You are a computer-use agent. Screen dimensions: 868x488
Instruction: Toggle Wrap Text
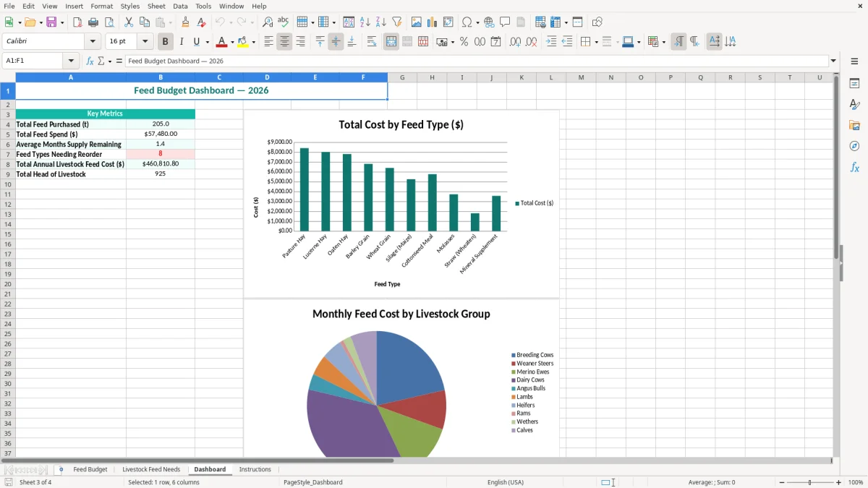pos(372,42)
